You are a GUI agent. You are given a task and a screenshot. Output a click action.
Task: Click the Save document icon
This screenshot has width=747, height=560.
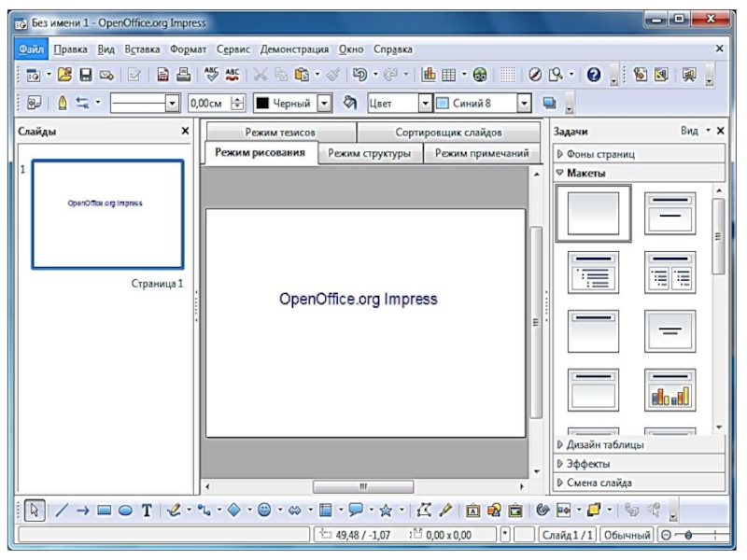(x=85, y=74)
